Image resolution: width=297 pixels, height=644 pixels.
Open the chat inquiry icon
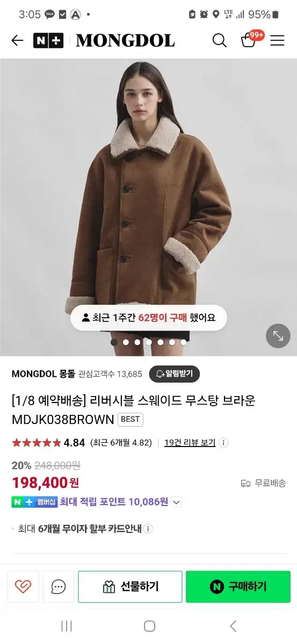(x=59, y=587)
